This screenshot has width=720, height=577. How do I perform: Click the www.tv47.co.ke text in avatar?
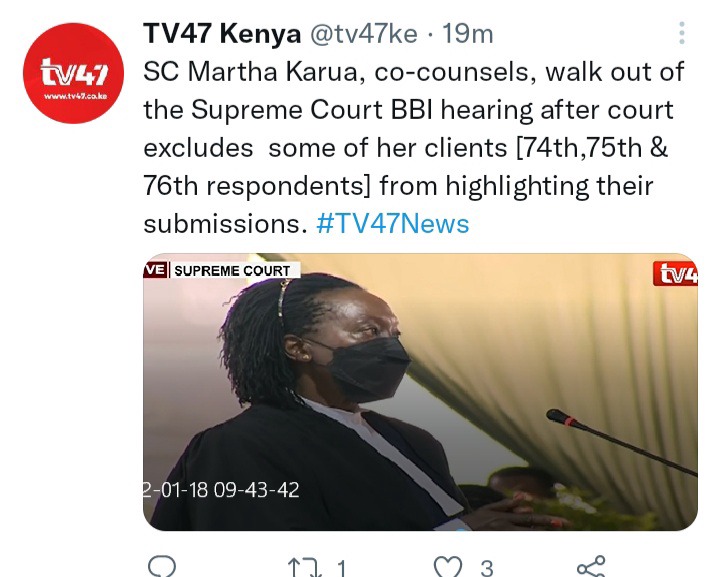pyautogui.click(x=75, y=96)
